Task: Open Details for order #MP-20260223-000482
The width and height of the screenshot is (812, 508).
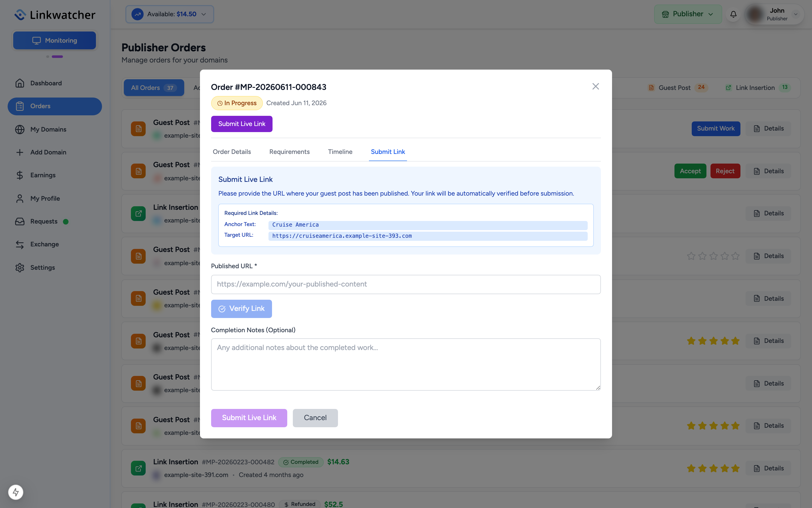Action: [768, 468]
